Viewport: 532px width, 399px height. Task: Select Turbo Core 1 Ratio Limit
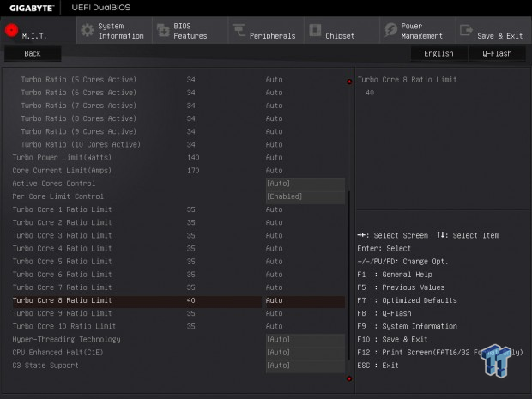click(178, 209)
